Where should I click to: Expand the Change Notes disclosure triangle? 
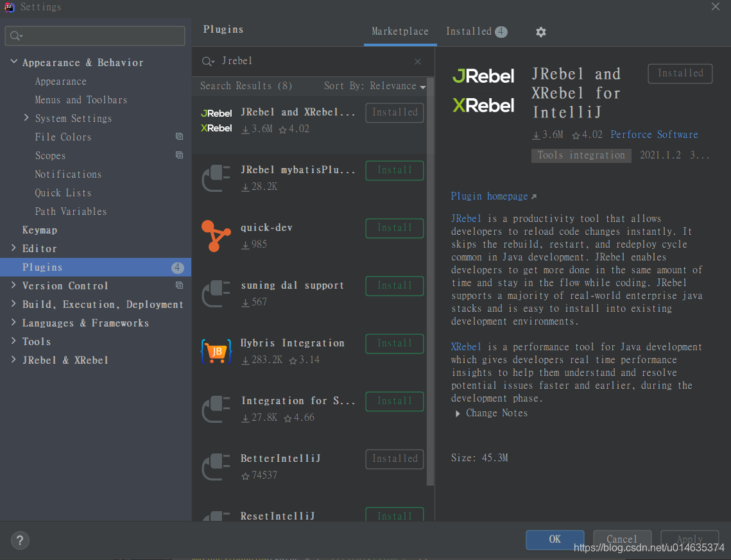click(458, 414)
